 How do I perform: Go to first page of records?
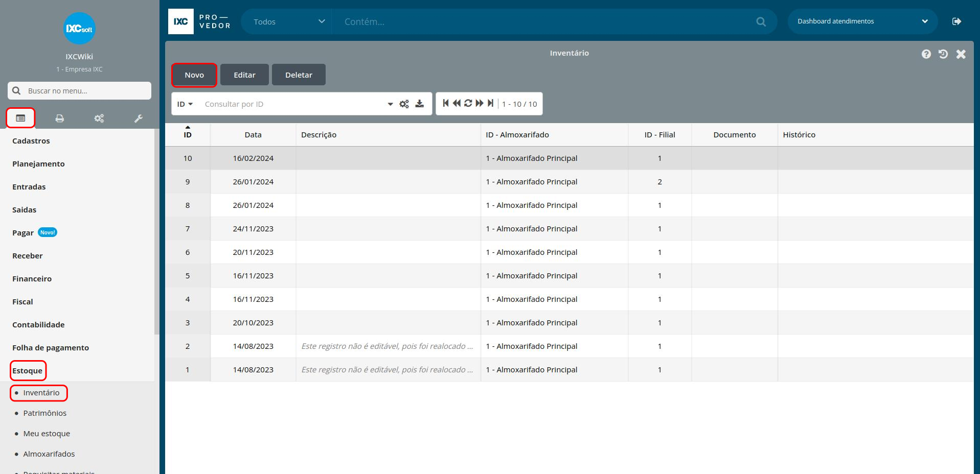(446, 103)
